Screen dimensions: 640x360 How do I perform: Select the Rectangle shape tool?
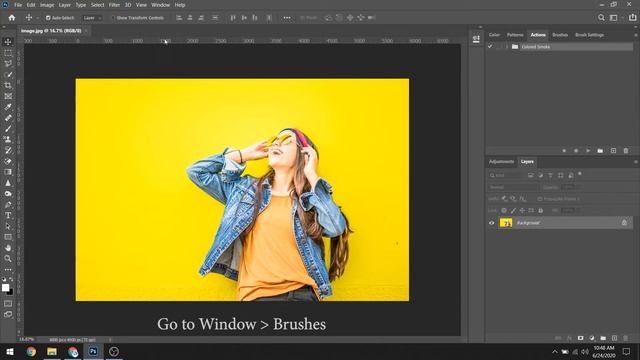[8, 237]
